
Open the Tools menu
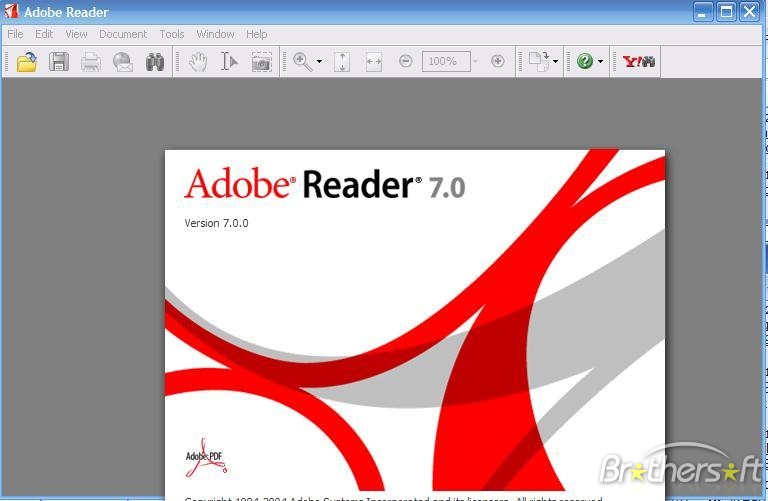[172, 34]
